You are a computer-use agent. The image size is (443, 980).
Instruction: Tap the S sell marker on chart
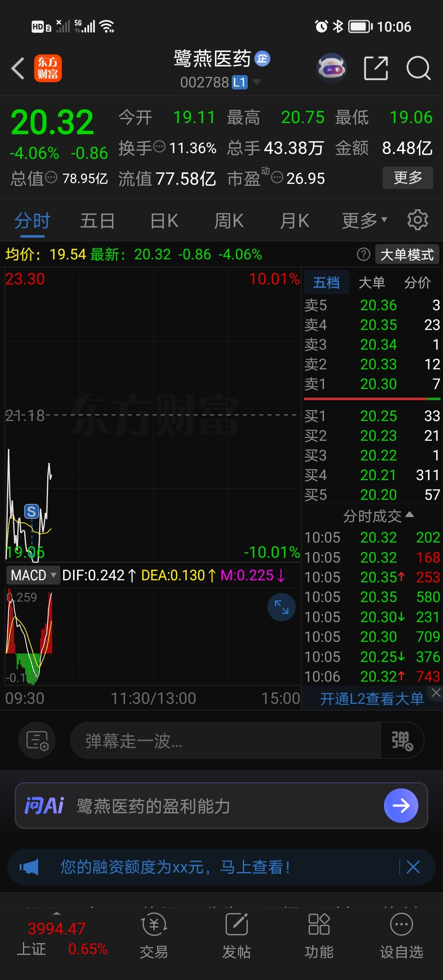(32, 512)
